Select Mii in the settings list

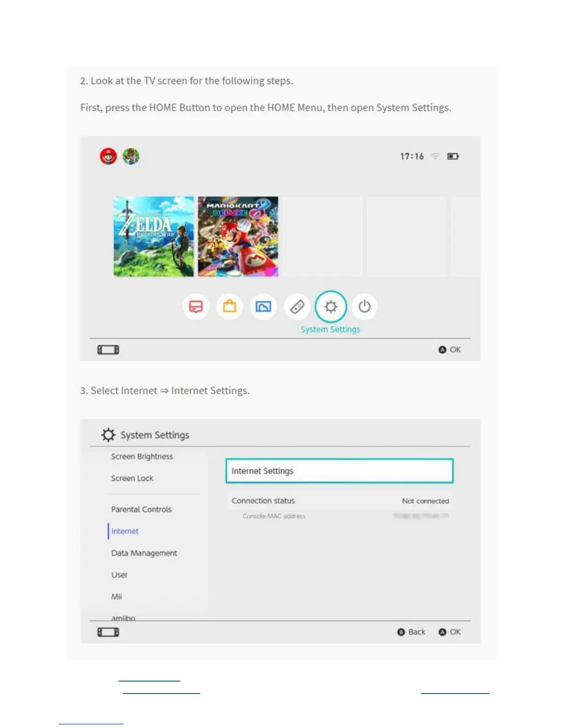pos(116,597)
